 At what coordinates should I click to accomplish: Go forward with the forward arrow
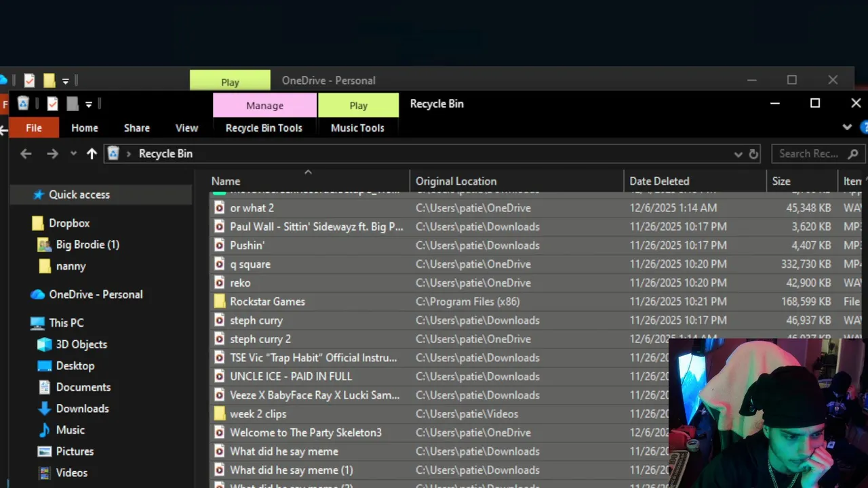click(52, 154)
